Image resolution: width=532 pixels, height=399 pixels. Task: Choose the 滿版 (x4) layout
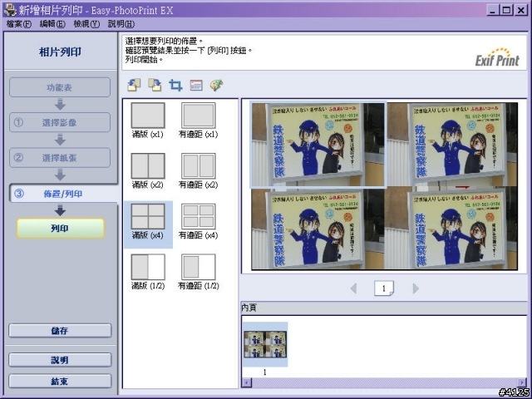148,224
